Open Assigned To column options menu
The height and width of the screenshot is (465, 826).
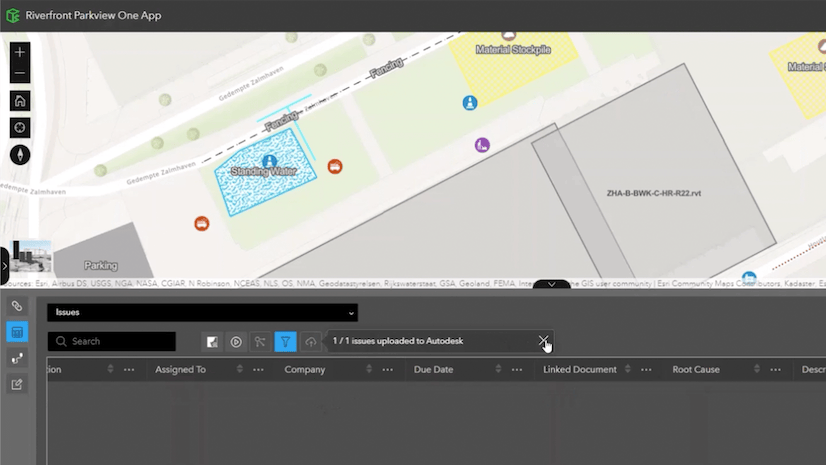click(x=258, y=370)
